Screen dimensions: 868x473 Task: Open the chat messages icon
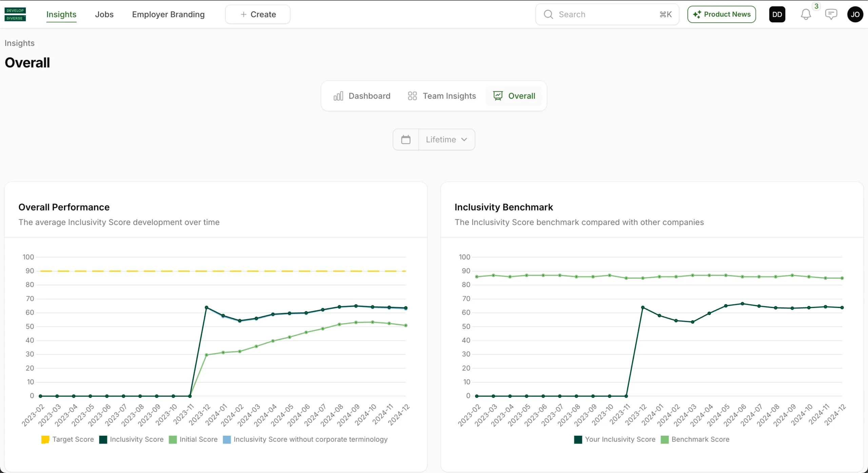pos(831,14)
